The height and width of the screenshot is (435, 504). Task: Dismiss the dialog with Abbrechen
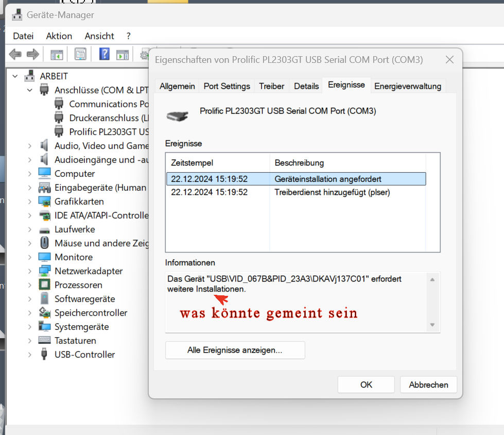pos(428,384)
